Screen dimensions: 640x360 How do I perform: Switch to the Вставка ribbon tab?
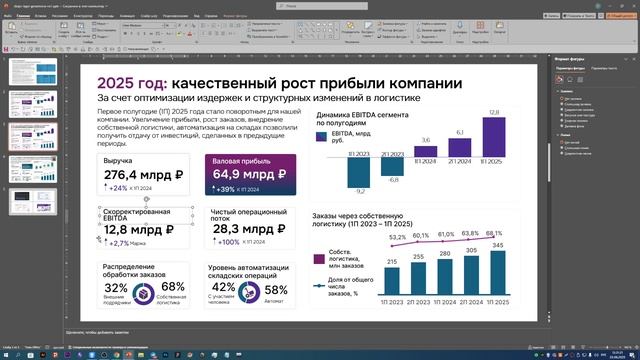tap(40, 16)
